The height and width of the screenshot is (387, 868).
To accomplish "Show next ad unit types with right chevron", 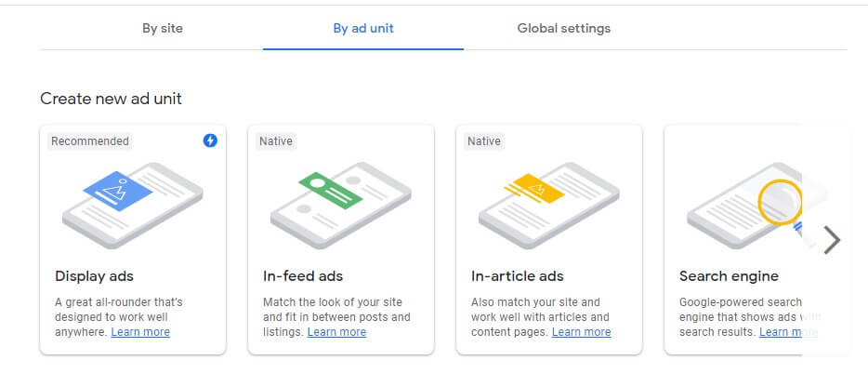I will [832, 240].
